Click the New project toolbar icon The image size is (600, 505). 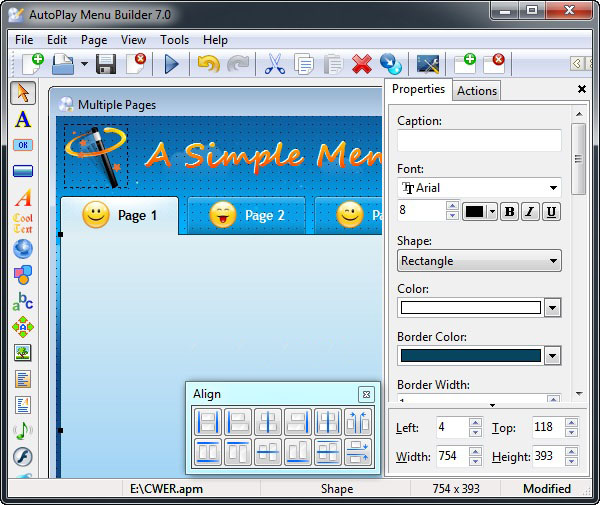click(x=33, y=64)
